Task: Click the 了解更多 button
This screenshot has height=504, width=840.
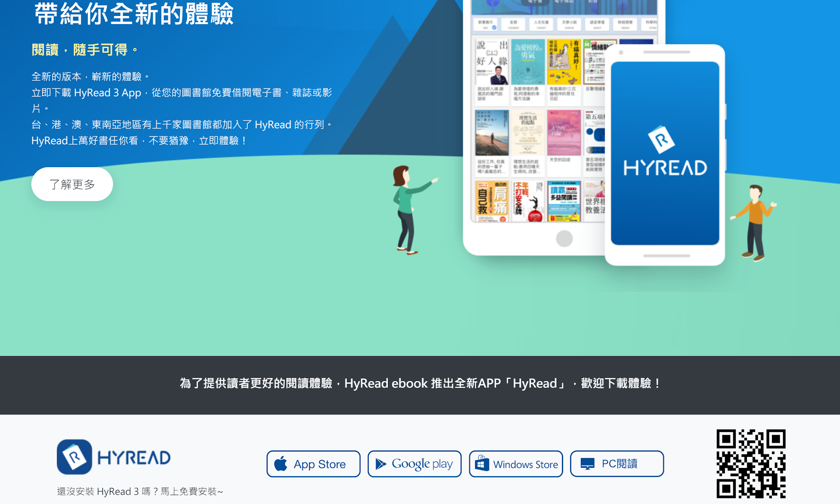Action: click(72, 184)
